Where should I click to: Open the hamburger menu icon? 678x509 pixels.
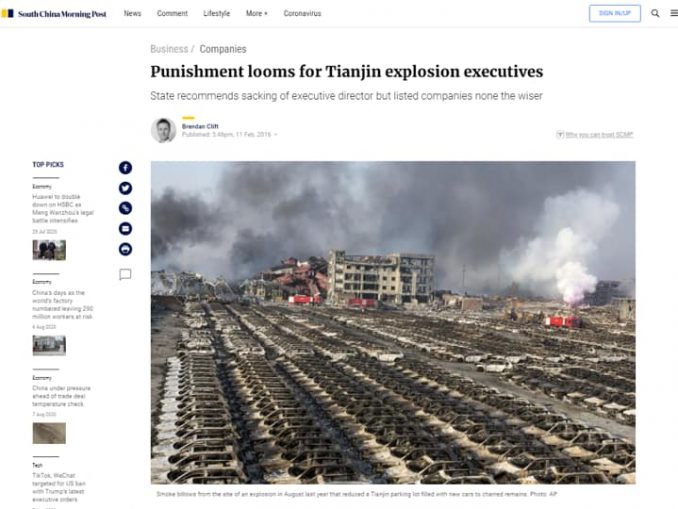(x=674, y=13)
